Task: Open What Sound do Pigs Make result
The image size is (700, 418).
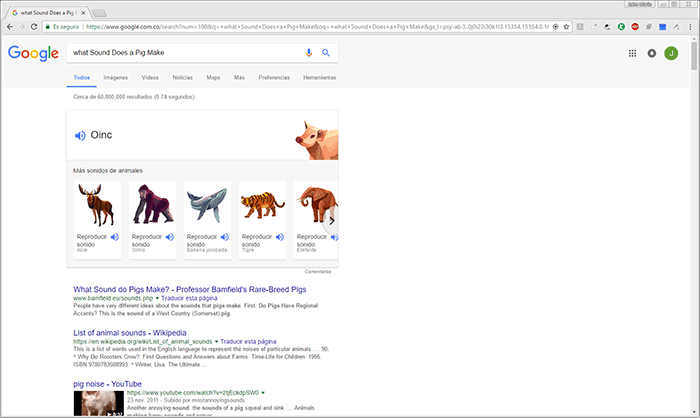Action: click(190, 289)
